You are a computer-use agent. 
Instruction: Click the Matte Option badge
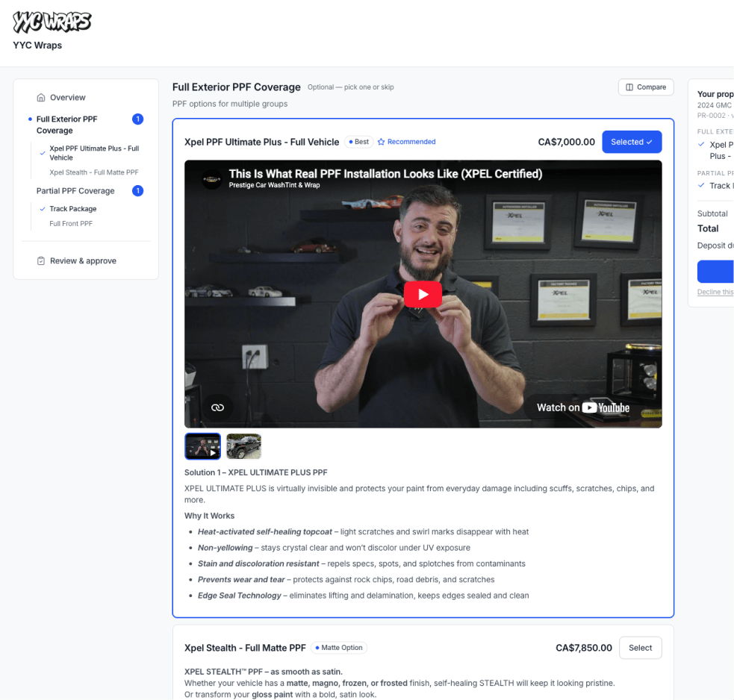click(338, 648)
